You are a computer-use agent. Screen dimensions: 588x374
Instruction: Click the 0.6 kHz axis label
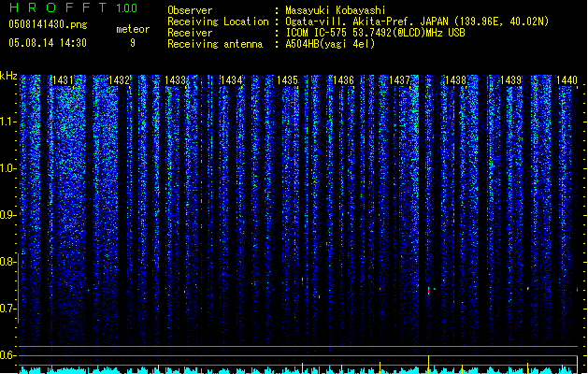click(7, 355)
